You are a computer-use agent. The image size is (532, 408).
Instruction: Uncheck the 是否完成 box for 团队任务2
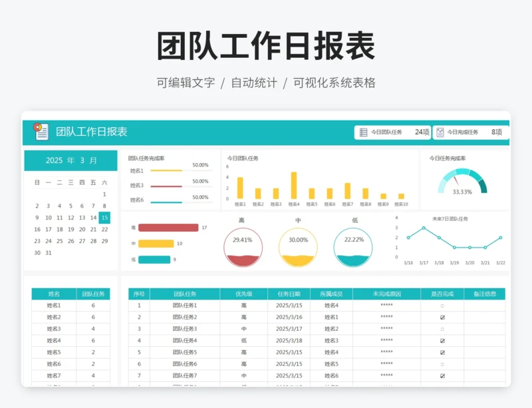(442, 317)
